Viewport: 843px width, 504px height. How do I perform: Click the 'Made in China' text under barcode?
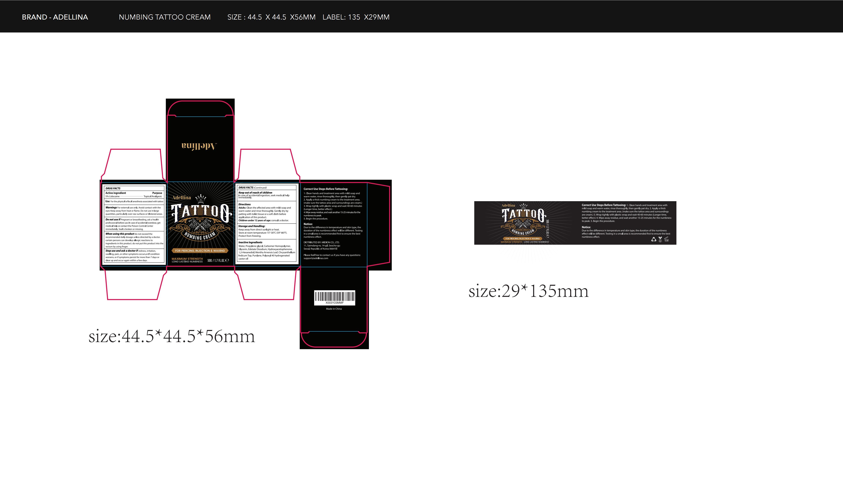334,309
